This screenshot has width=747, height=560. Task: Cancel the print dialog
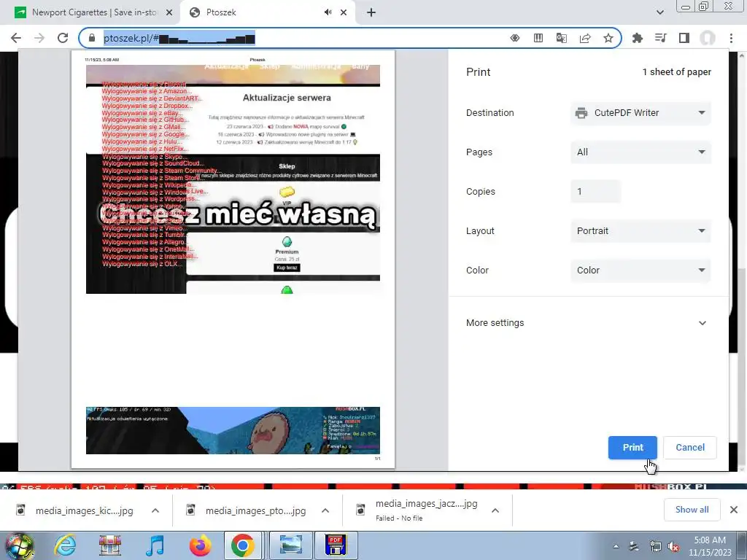pyautogui.click(x=690, y=448)
